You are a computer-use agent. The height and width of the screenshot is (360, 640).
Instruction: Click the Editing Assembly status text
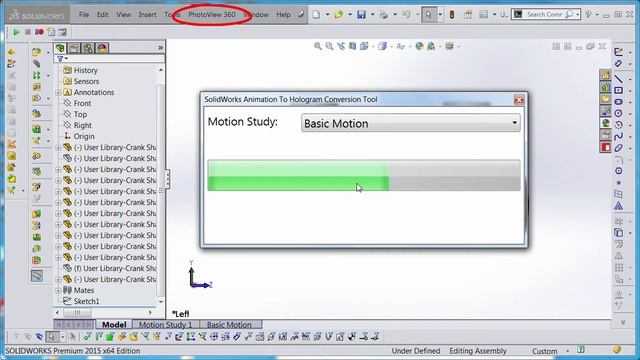(x=478, y=351)
